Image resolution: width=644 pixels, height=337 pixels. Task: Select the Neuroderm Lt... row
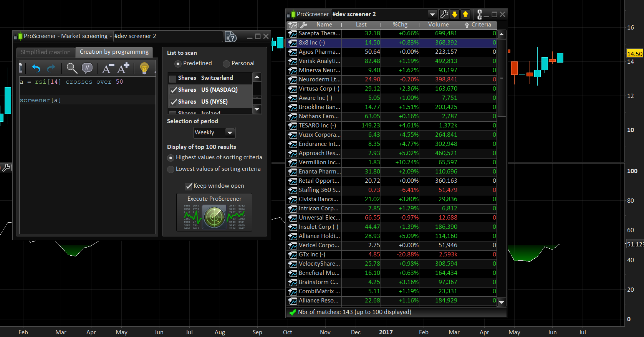pos(392,79)
